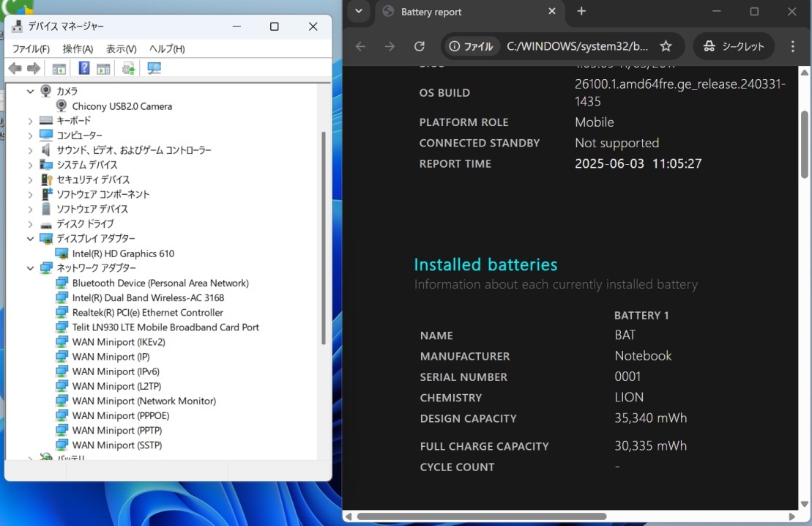Open the browser three-dot menu

pyautogui.click(x=793, y=47)
